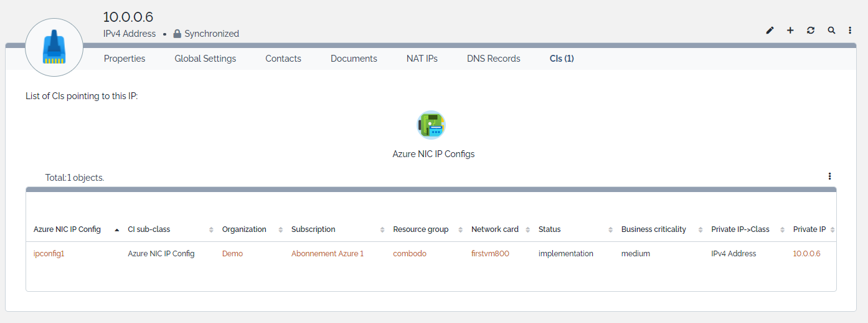Open the firstvm800 network card link
Screen dimensions: 868x323
click(490, 254)
